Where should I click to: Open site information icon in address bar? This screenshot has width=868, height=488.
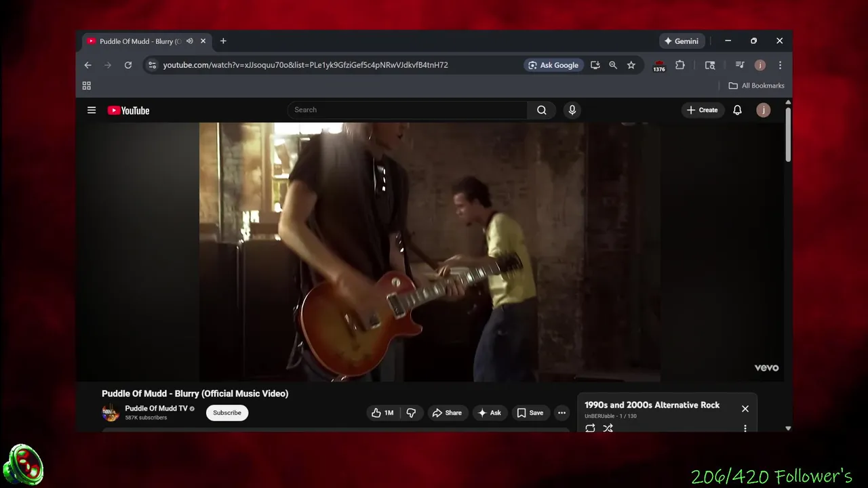pos(152,65)
